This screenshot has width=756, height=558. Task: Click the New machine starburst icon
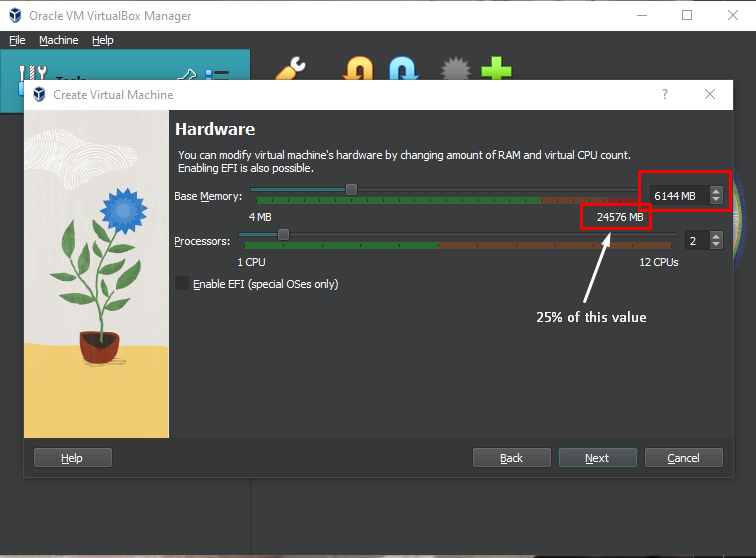[x=455, y=69]
